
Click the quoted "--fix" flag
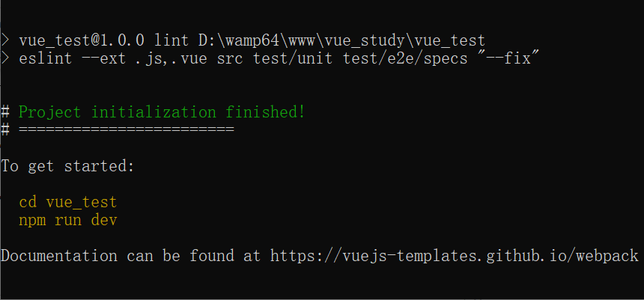[508, 58]
